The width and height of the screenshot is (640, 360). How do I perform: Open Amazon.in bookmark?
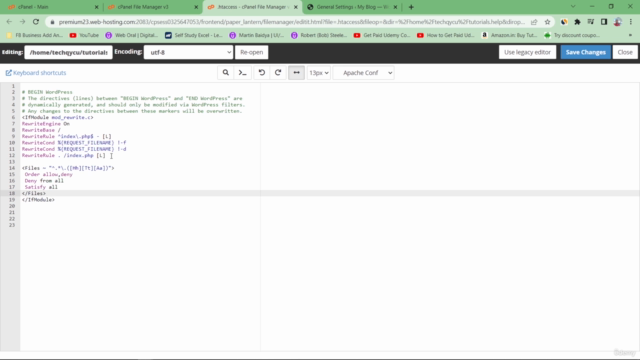pyautogui.click(x=509, y=35)
